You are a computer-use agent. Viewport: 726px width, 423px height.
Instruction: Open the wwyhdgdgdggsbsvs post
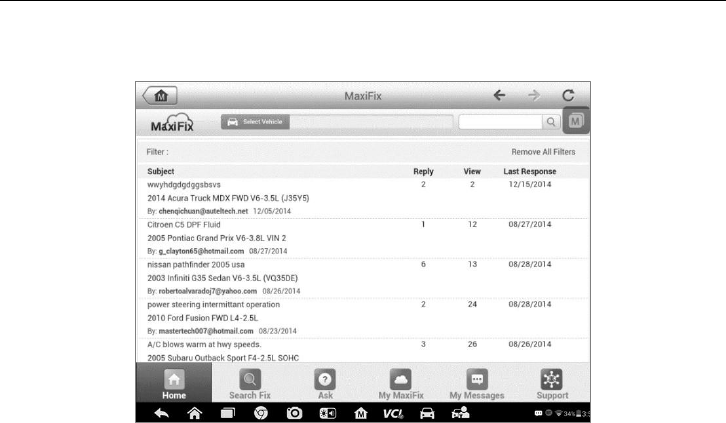(184, 185)
